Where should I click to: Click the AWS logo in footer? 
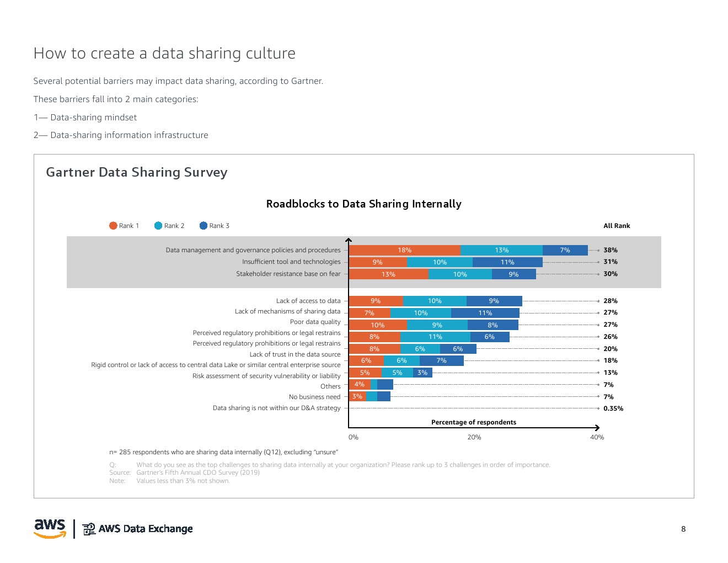[x=50, y=528]
